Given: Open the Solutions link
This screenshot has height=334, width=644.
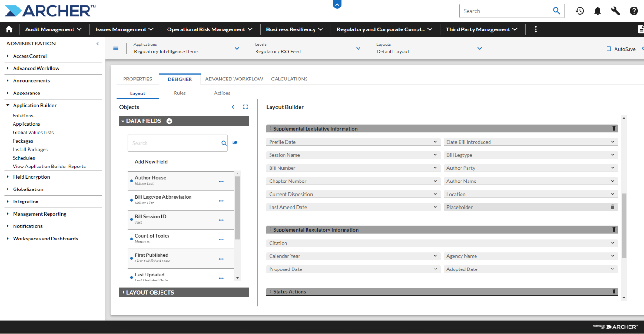Looking at the screenshot, I should click(x=23, y=116).
